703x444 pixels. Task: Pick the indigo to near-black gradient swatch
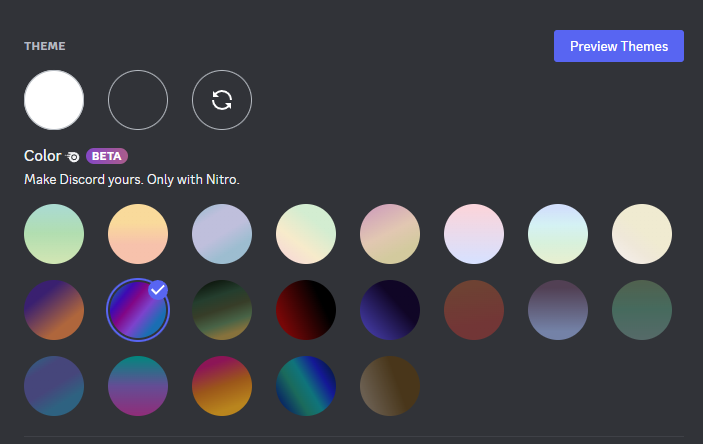pyautogui.click(x=390, y=310)
